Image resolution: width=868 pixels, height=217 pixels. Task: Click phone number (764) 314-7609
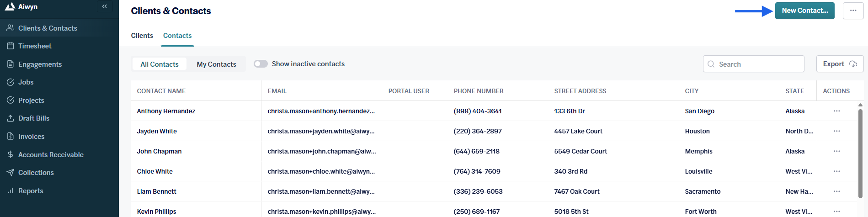point(477,171)
